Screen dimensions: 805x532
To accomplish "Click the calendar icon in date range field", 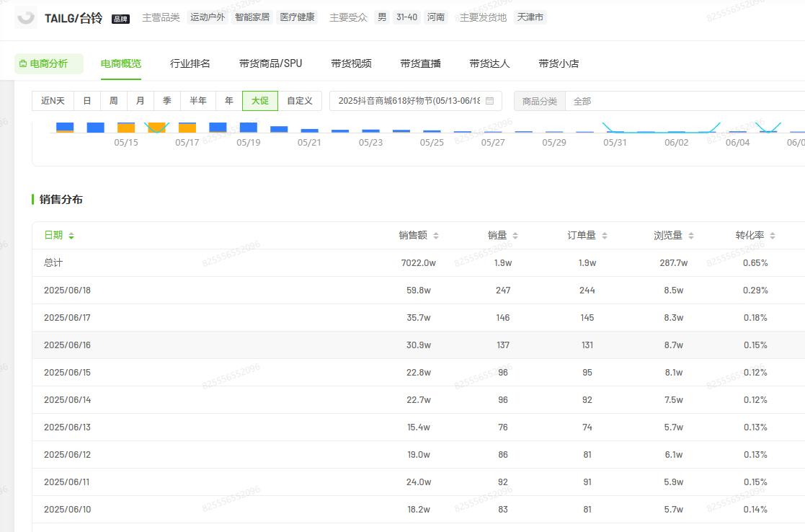I will pyautogui.click(x=490, y=101).
